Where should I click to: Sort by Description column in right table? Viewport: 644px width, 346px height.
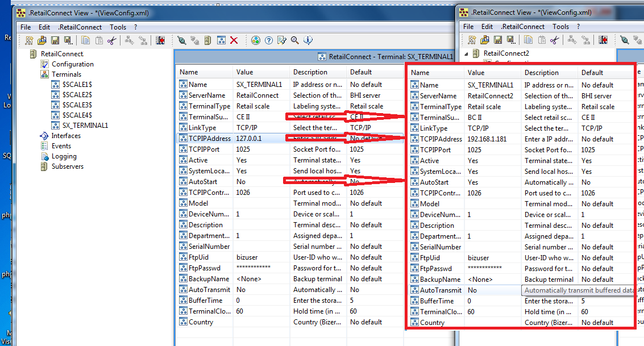point(550,73)
